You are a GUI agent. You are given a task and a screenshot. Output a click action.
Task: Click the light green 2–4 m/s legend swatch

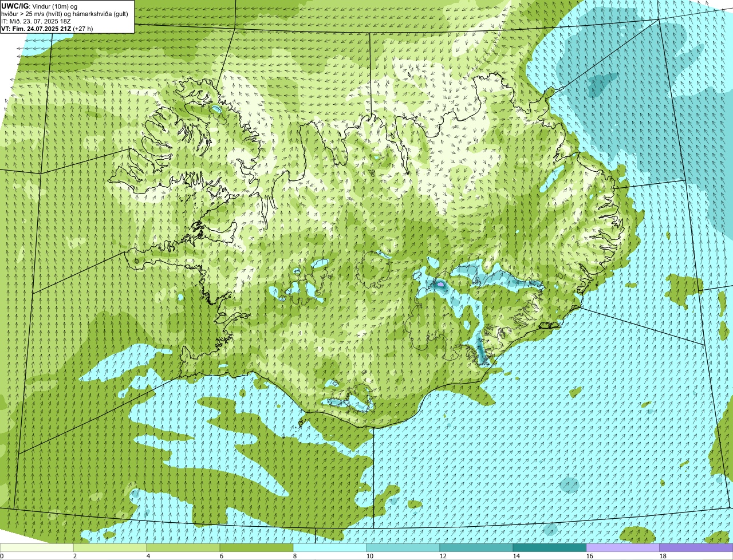click(x=110, y=547)
